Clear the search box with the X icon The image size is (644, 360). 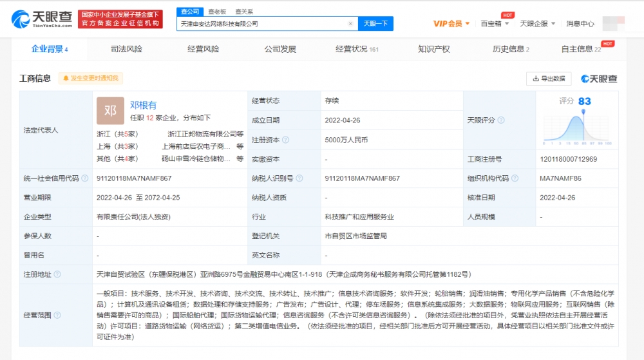pyautogui.click(x=350, y=24)
